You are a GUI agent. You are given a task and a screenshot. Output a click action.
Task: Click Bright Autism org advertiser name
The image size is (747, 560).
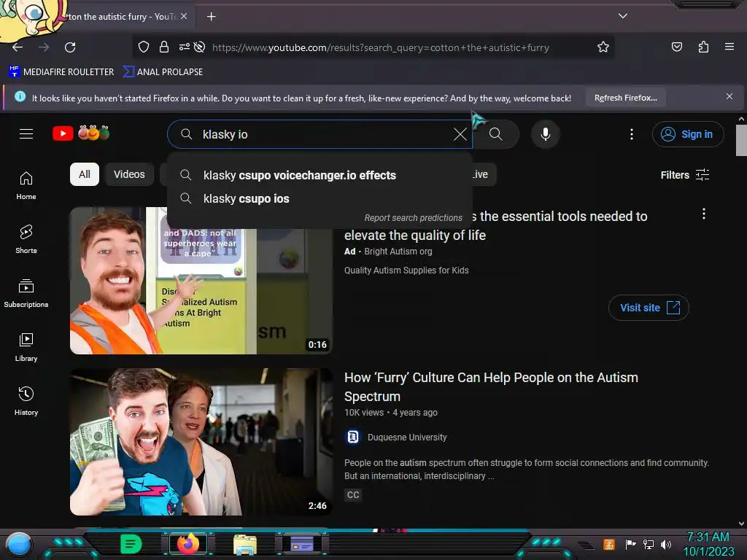coord(398,252)
